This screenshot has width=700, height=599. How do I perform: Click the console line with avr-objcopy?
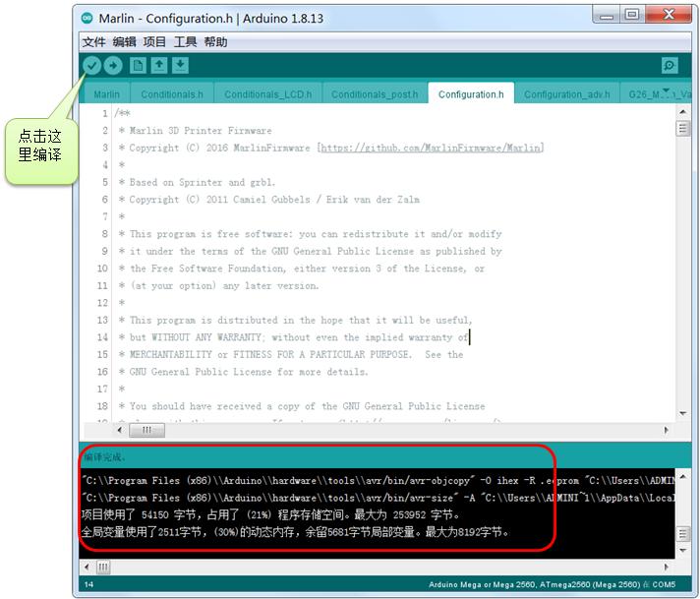tap(378, 481)
